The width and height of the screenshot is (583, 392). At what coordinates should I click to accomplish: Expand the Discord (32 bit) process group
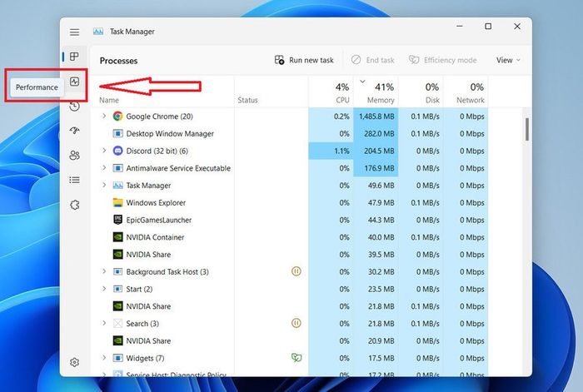104,151
